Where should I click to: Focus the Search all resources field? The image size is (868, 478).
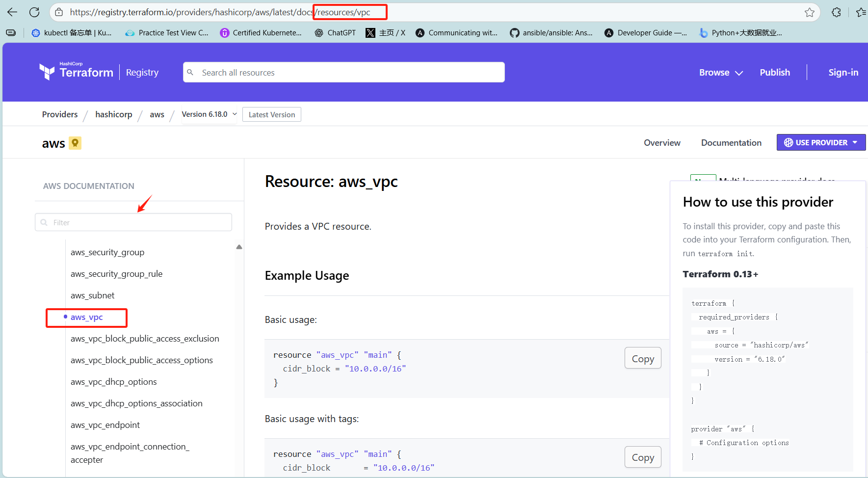point(344,72)
